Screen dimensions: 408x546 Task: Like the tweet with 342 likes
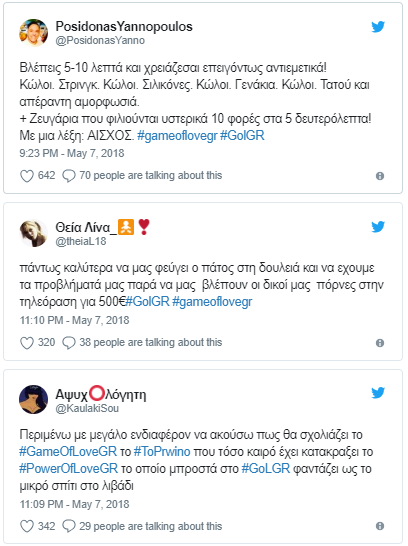coord(27,526)
